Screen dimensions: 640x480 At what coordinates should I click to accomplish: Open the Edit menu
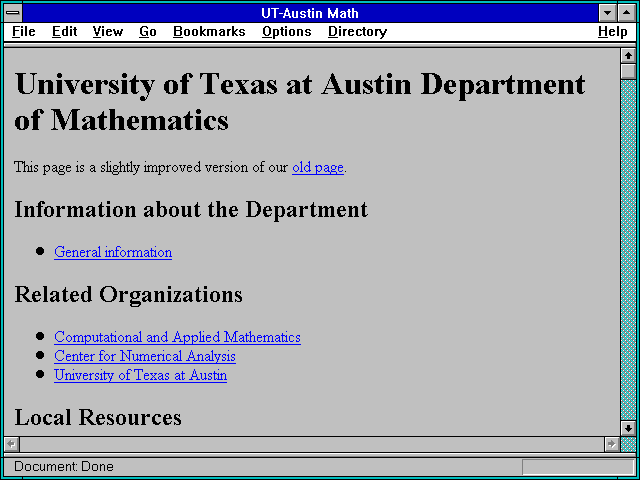tap(64, 32)
